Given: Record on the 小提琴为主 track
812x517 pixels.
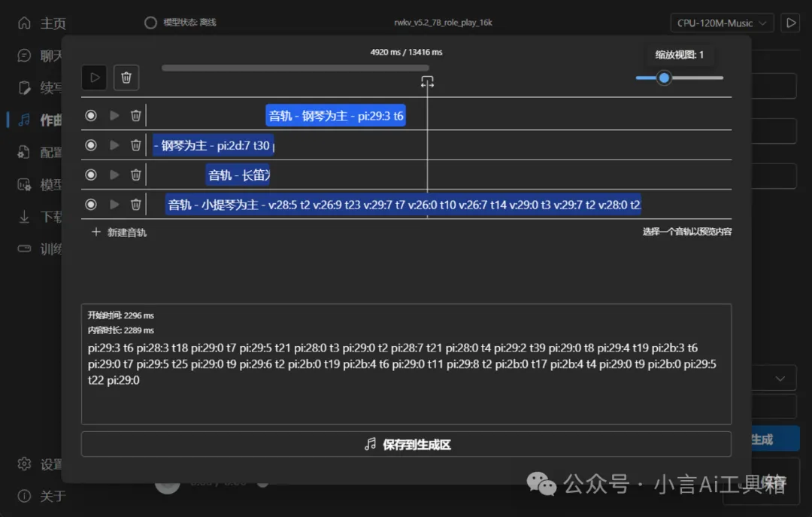Looking at the screenshot, I should (91, 205).
